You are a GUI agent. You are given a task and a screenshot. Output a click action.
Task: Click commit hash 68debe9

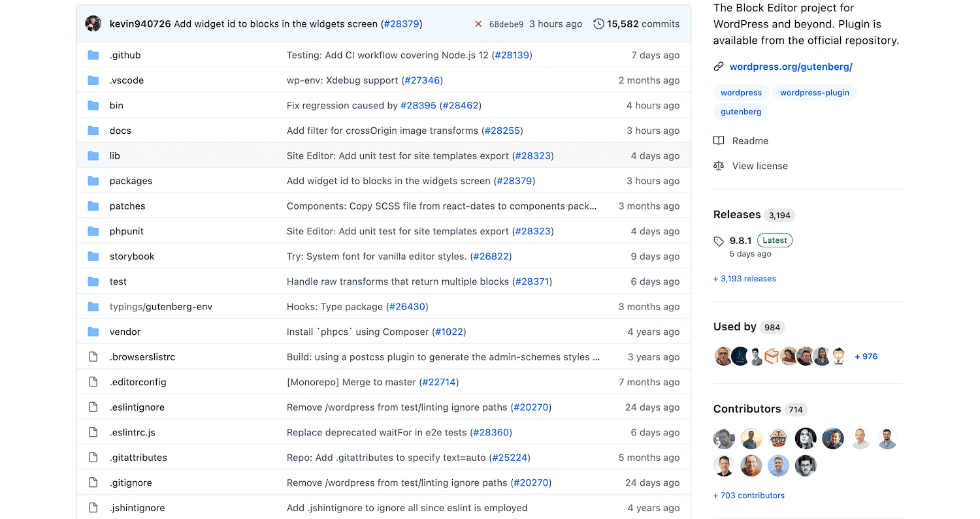[x=506, y=24]
